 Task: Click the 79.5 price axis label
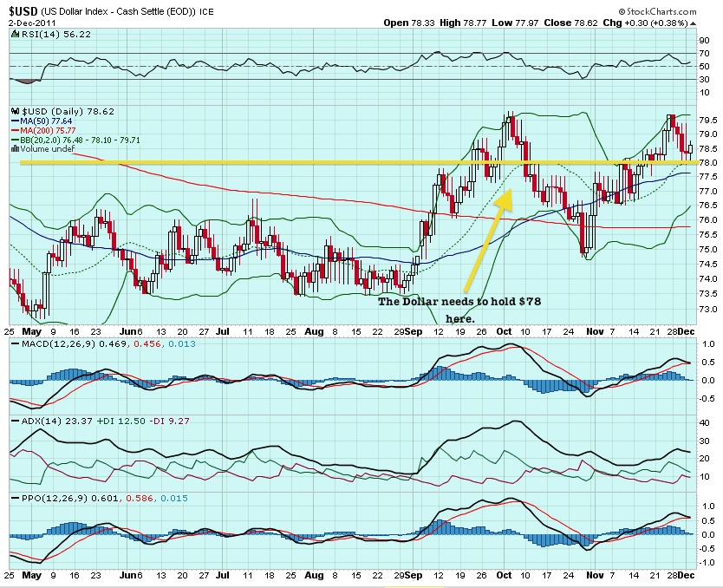(707, 121)
